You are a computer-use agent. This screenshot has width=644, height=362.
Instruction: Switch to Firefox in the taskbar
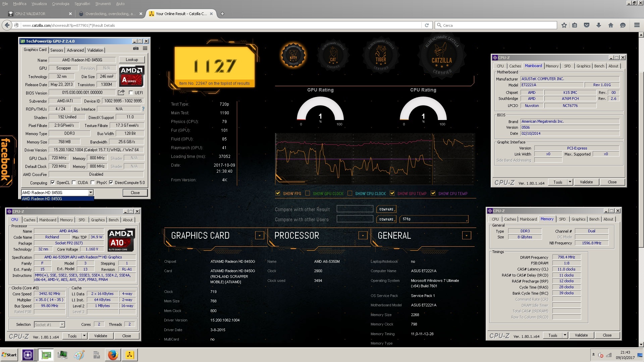(113, 355)
